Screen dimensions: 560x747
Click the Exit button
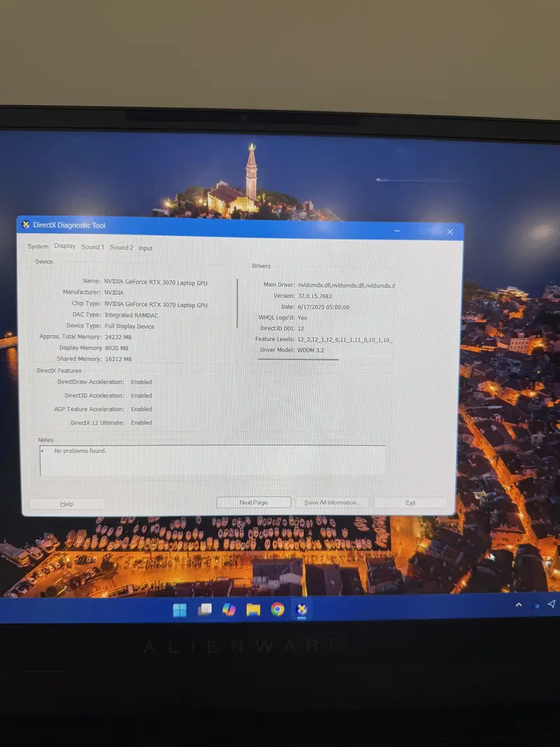(x=411, y=502)
